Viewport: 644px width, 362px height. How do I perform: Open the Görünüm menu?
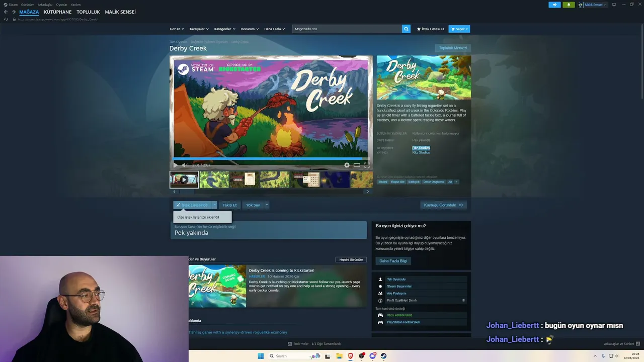(x=28, y=5)
